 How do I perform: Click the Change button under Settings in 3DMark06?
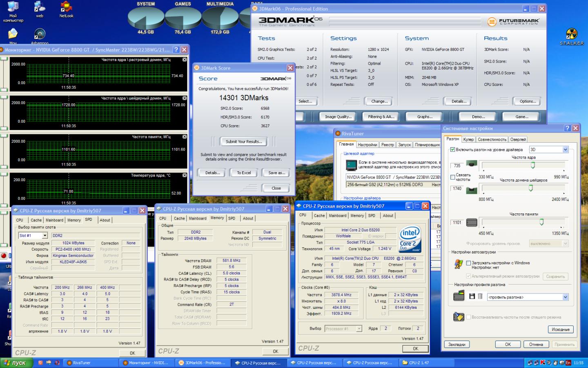(379, 101)
